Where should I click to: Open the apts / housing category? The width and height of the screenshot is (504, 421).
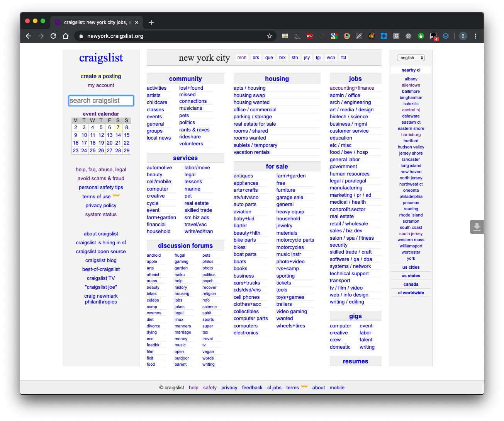click(x=249, y=88)
